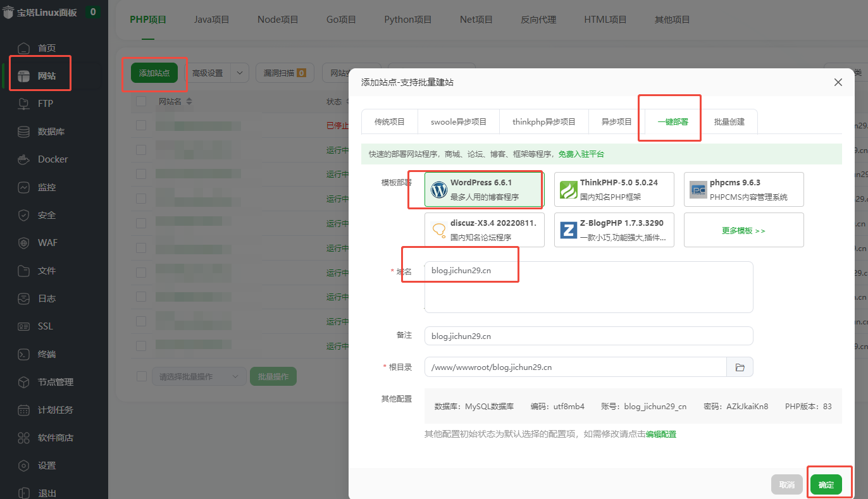Tick the checkbox on the third site row
The image size is (868, 499).
141,175
